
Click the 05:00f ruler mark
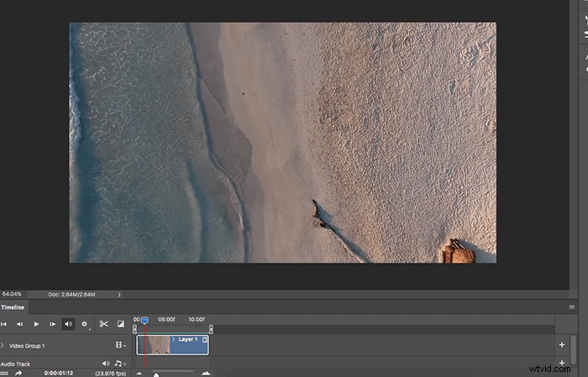166,320
